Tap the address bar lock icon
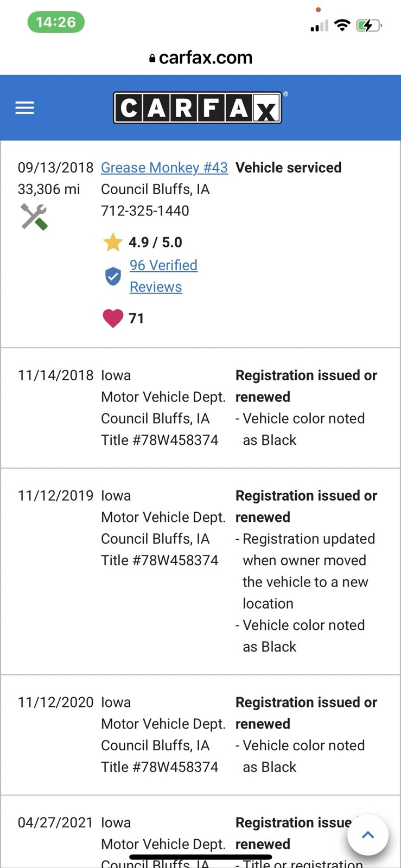 [152, 58]
